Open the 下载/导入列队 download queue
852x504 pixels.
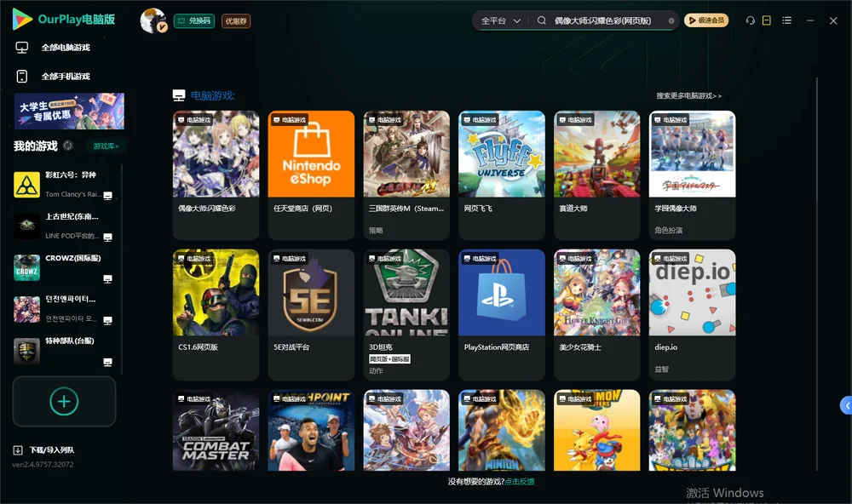(x=43, y=450)
